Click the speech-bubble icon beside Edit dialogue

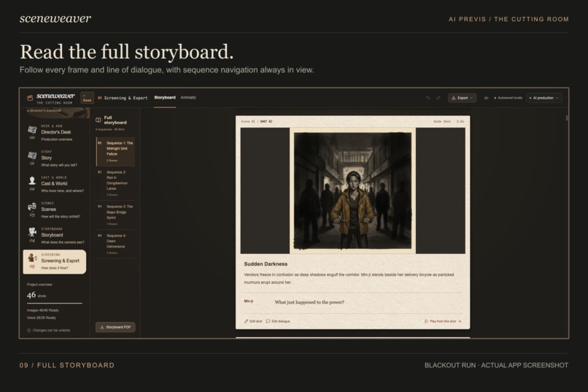click(268, 321)
